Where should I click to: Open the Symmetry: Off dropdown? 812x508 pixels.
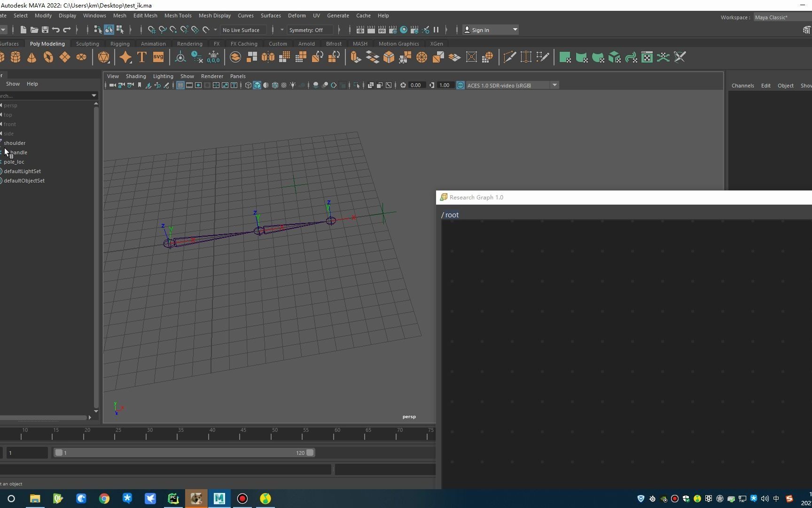[x=310, y=30]
